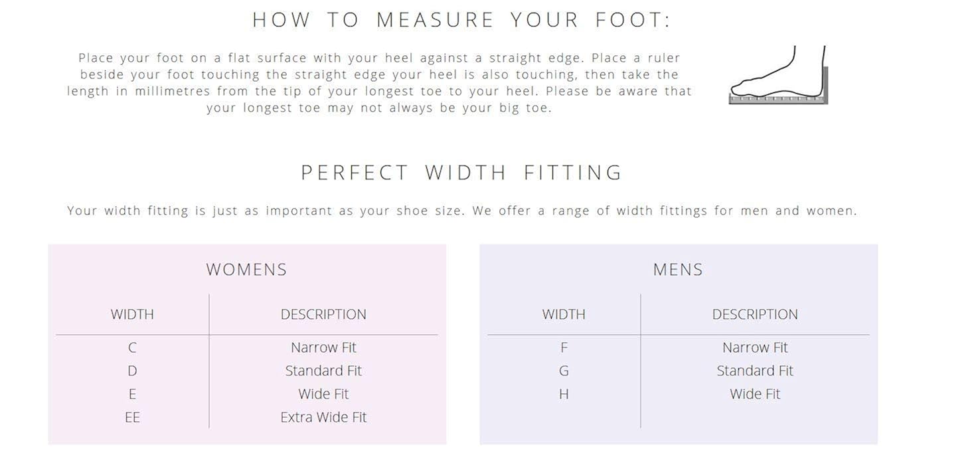Click width EE in the women's table
980x465 pixels.
[x=132, y=417]
